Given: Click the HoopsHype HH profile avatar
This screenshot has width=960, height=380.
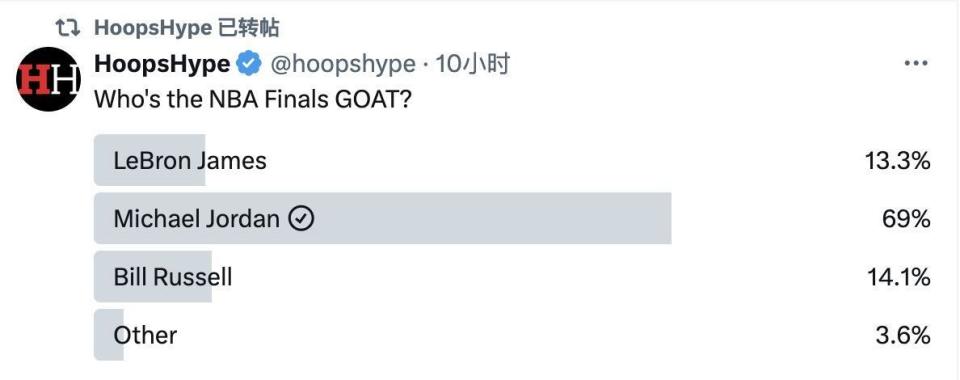Looking at the screenshot, I should [x=48, y=80].
